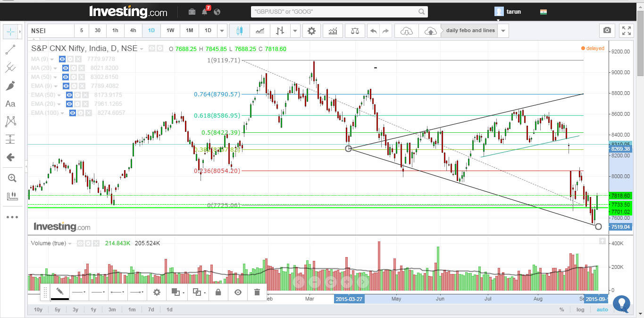The height and width of the screenshot is (318, 644).
Task: Open drawing settings gear in floating toolbar
Action: pos(157,292)
